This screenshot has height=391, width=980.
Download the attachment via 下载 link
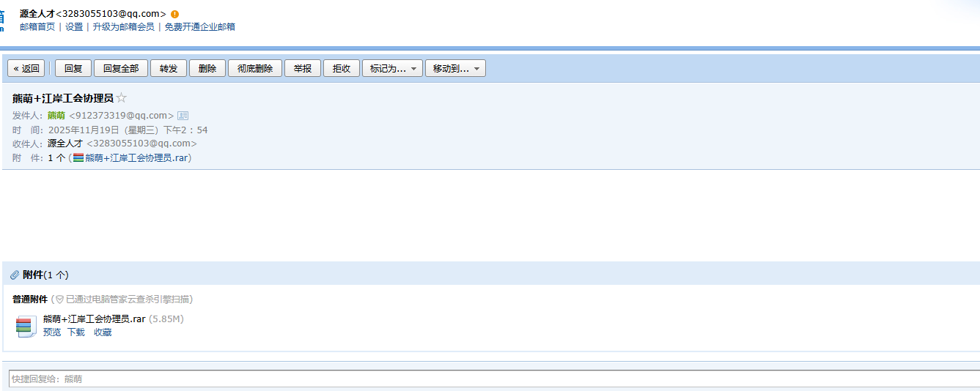(x=76, y=332)
